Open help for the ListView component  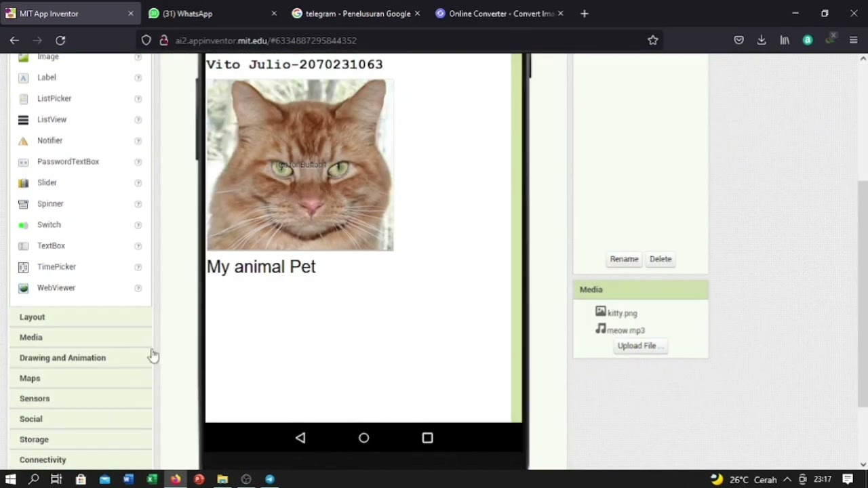coord(138,119)
